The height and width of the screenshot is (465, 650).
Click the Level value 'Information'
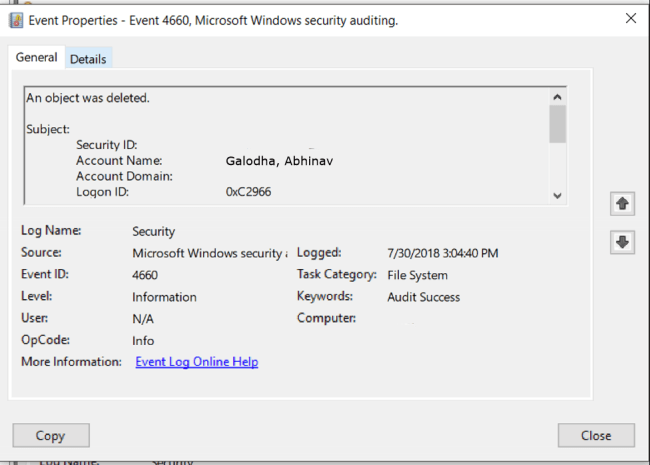coord(164,297)
